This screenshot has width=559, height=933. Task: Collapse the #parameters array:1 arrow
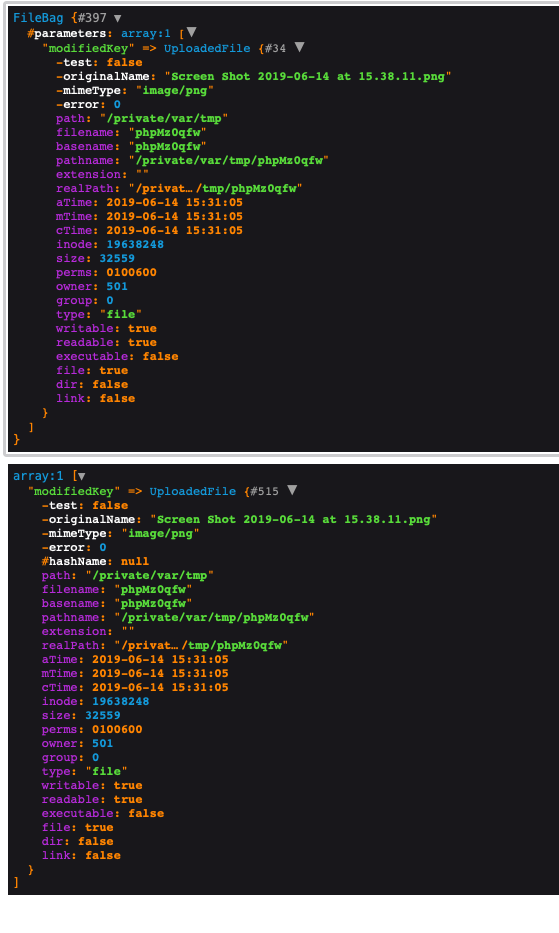(x=191, y=32)
